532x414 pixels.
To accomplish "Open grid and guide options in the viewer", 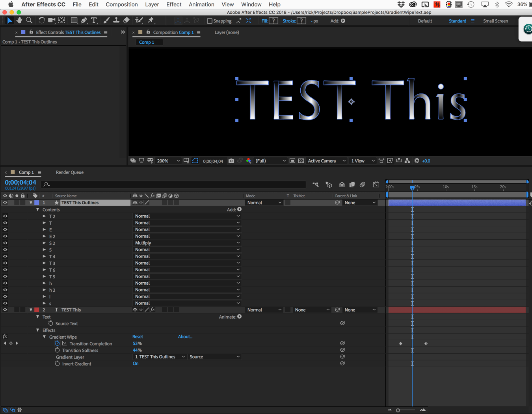I will (186, 161).
